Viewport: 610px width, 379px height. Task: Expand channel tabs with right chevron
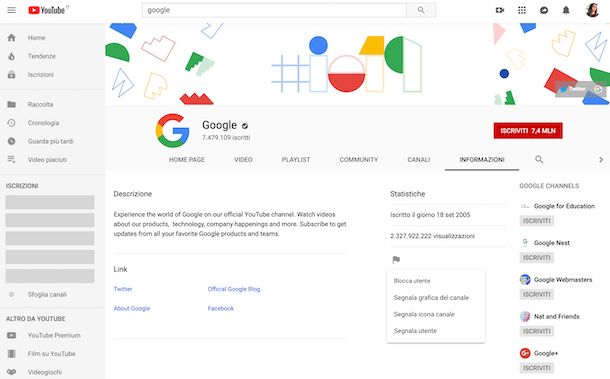click(601, 160)
